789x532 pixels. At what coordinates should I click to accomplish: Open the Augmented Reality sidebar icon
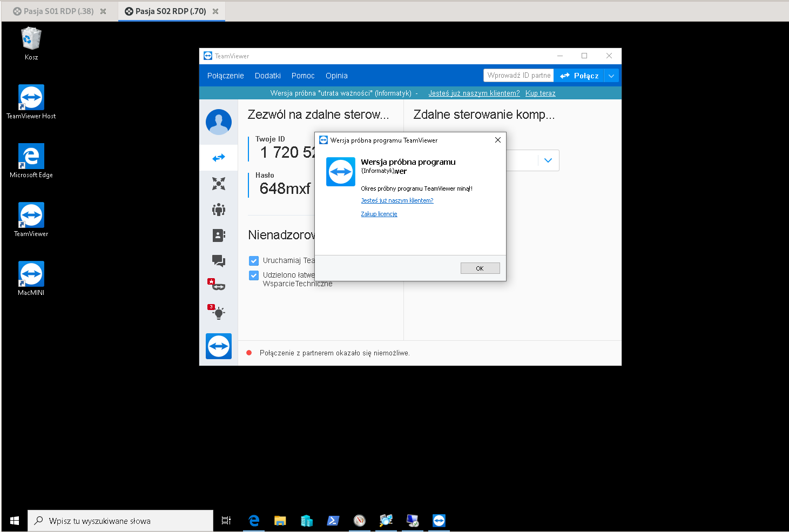tap(217, 285)
